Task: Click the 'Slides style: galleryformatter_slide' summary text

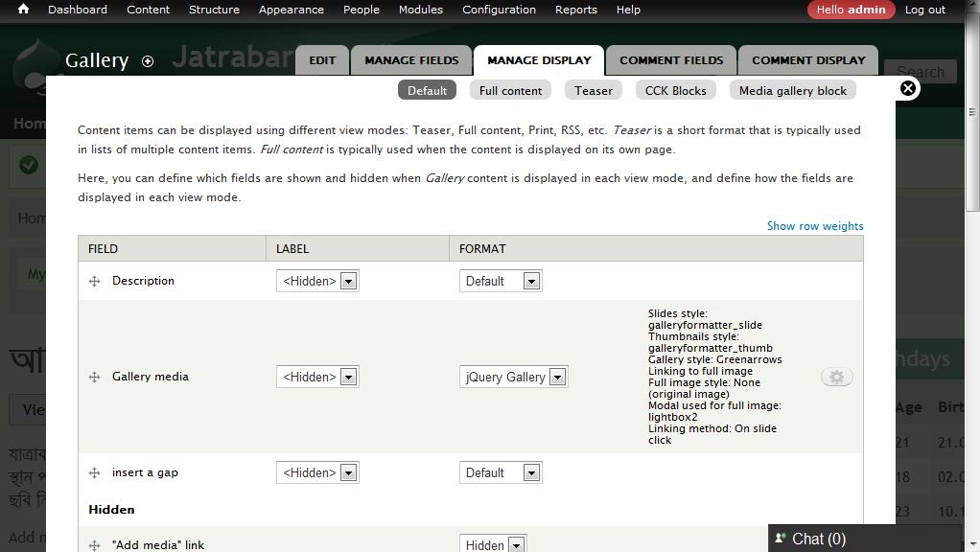Action: [x=705, y=319]
